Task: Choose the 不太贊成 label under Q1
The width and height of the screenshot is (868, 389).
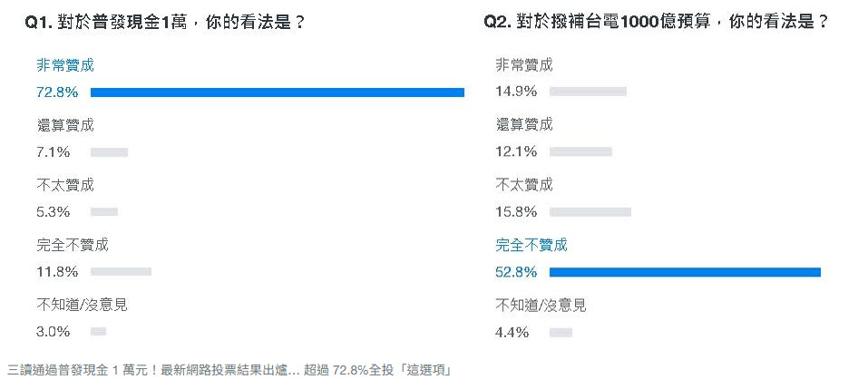Action: pos(64,185)
